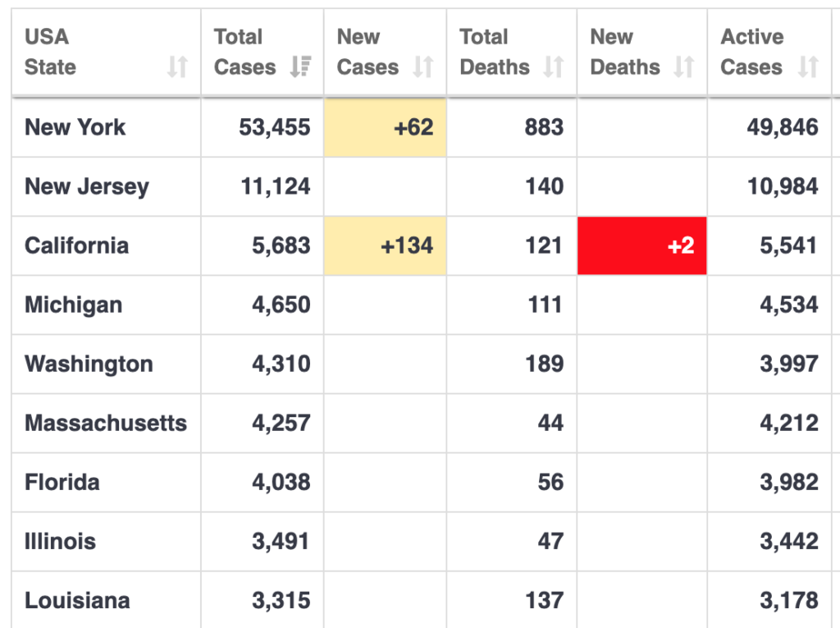This screenshot has height=628, width=840.
Task: Click Illinois active cases value 3,442
Action: [x=789, y=541]
